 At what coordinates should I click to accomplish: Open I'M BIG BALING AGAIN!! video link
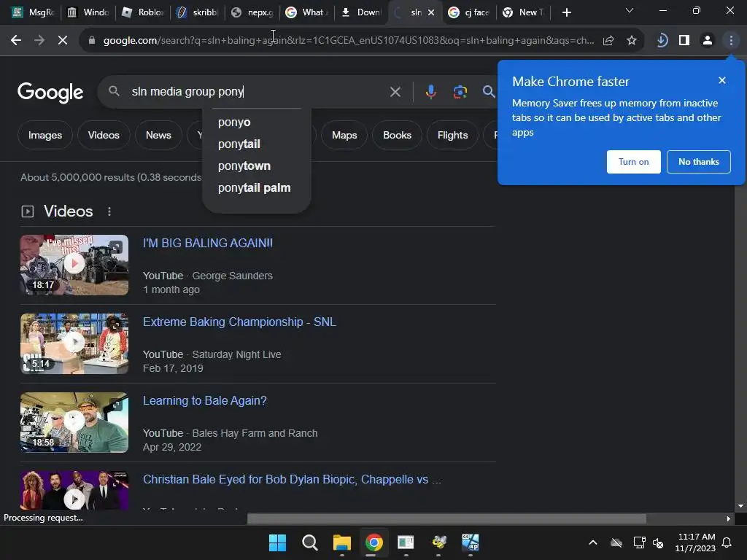pos(208,244)
